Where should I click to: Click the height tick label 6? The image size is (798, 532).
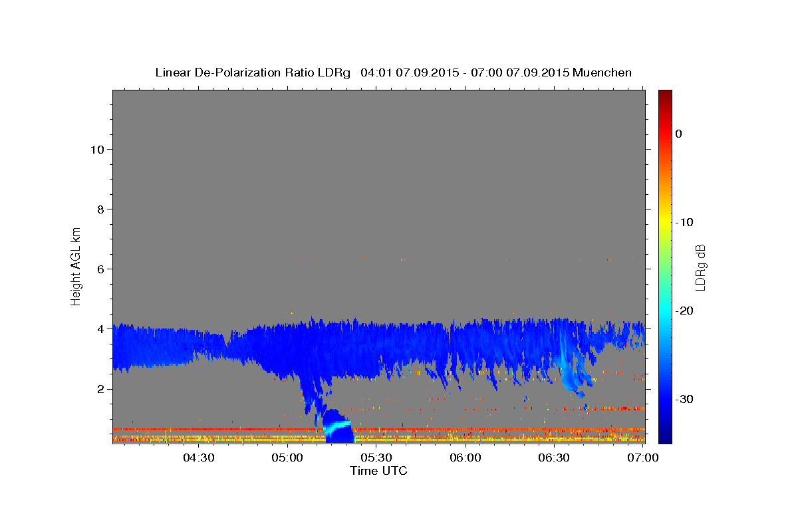100,269
